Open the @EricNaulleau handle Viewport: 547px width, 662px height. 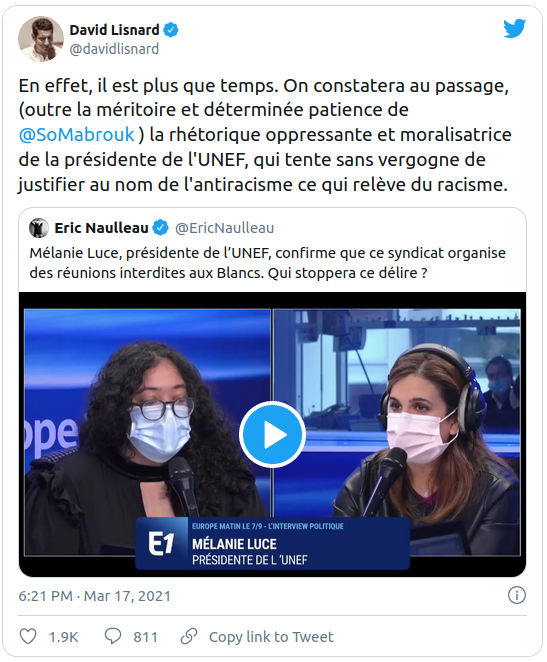click(225, 228)
